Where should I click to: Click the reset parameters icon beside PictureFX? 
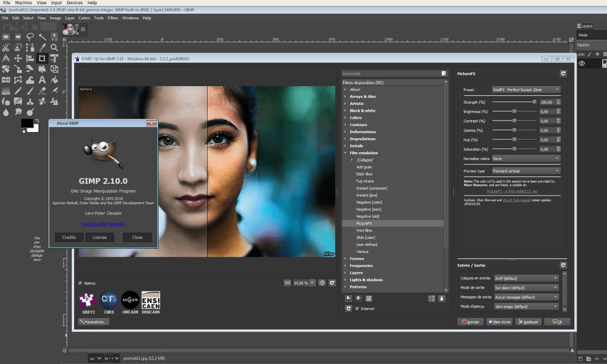[563, 74]
